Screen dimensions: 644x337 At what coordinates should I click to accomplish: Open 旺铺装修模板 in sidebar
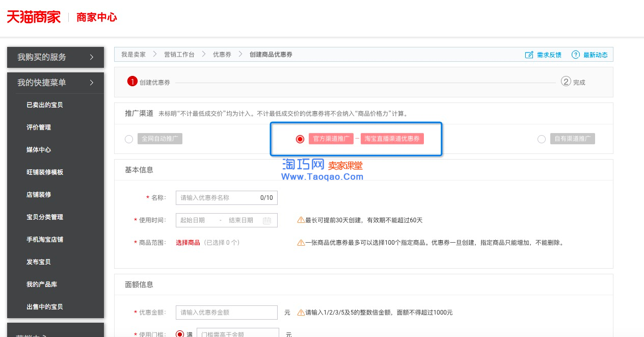click(45, 172)
